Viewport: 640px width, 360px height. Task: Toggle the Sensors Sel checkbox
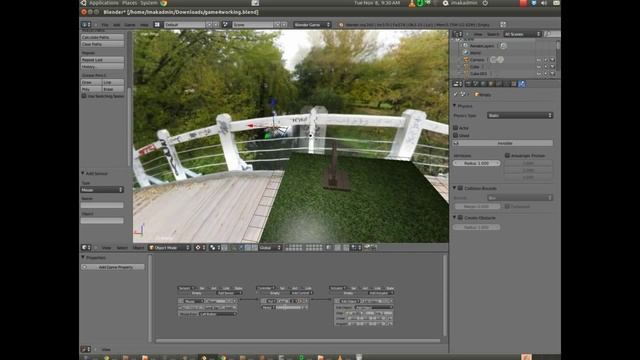(200, 288)
